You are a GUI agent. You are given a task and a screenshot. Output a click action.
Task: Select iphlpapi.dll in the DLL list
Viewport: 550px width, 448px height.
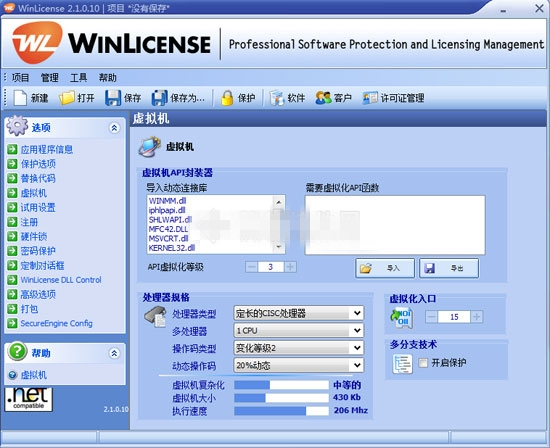(167, 210)
